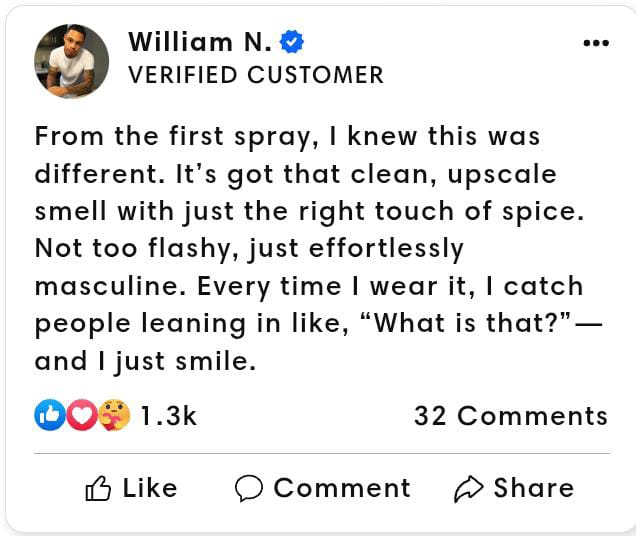Open William N.'s profile picture
The image size is (636, 536).
(x=72, y=60)
